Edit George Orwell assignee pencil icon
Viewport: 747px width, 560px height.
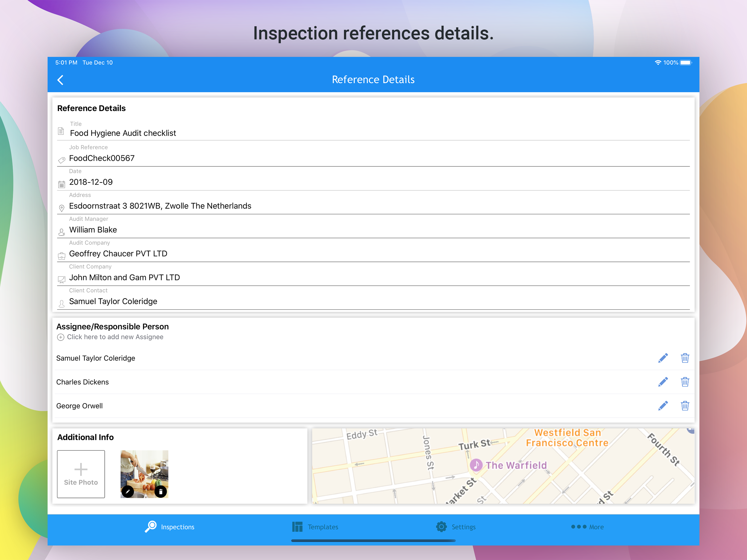coord(663,406)
